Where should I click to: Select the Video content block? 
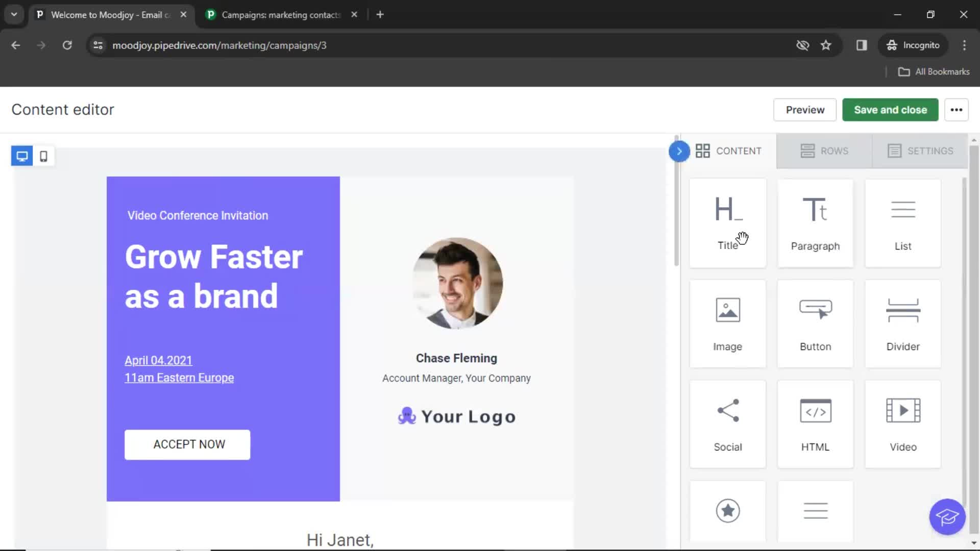(903, 423)
